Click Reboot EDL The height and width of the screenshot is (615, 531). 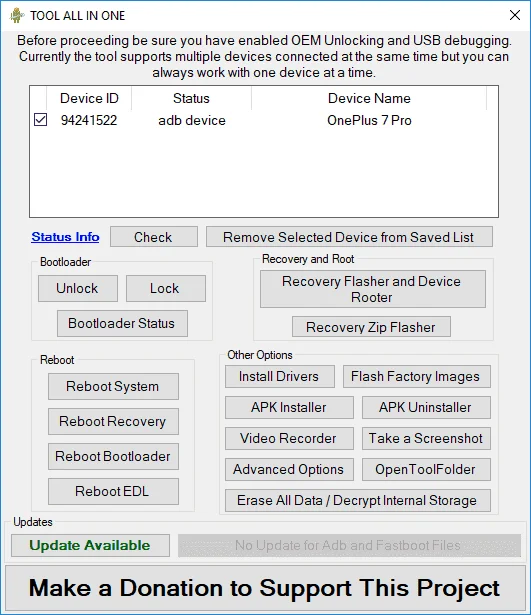coord(113,491)
